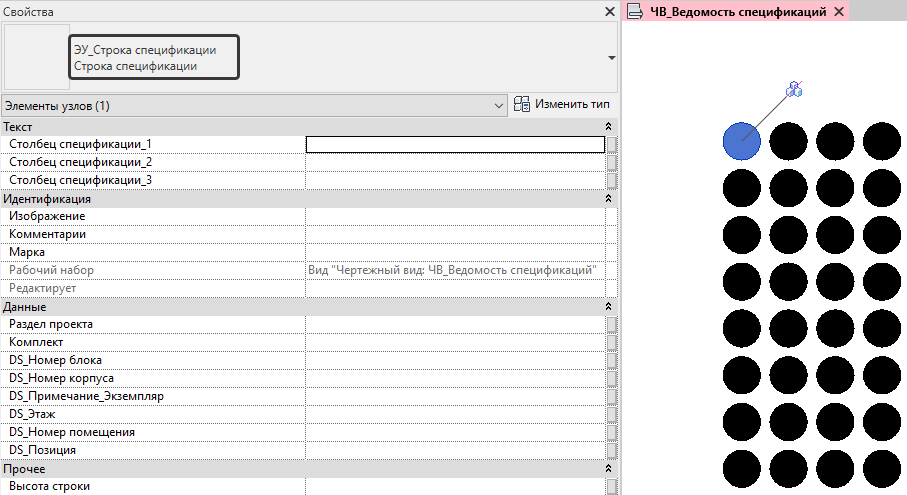The height and width of the screenshot is (495, 907).
Task: Click the associate parameter button for DS_Позиция
Action: click(612, 451)
